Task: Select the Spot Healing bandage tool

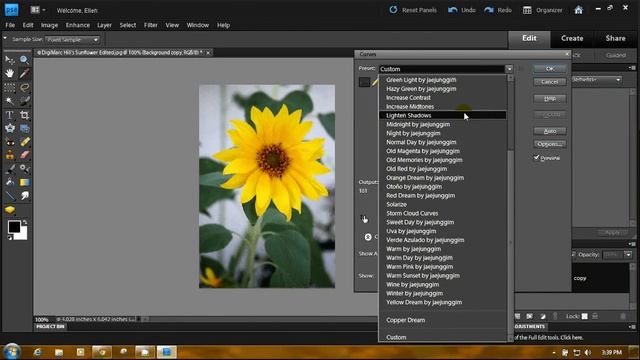Action: (x=24, y=142)
